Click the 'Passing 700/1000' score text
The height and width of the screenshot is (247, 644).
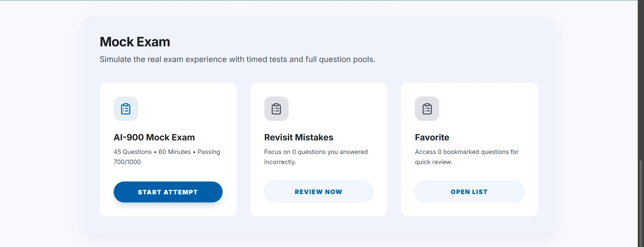[x=127, y=162]
